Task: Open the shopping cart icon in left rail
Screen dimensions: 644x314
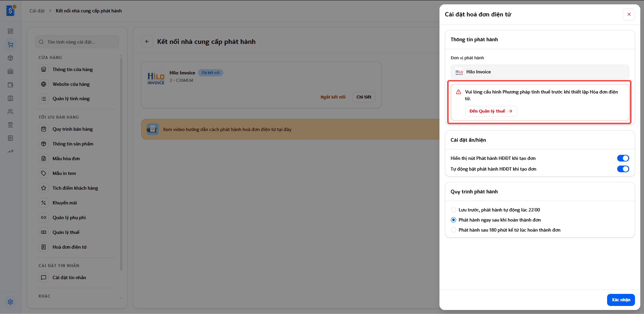Action: pos(10,45)
